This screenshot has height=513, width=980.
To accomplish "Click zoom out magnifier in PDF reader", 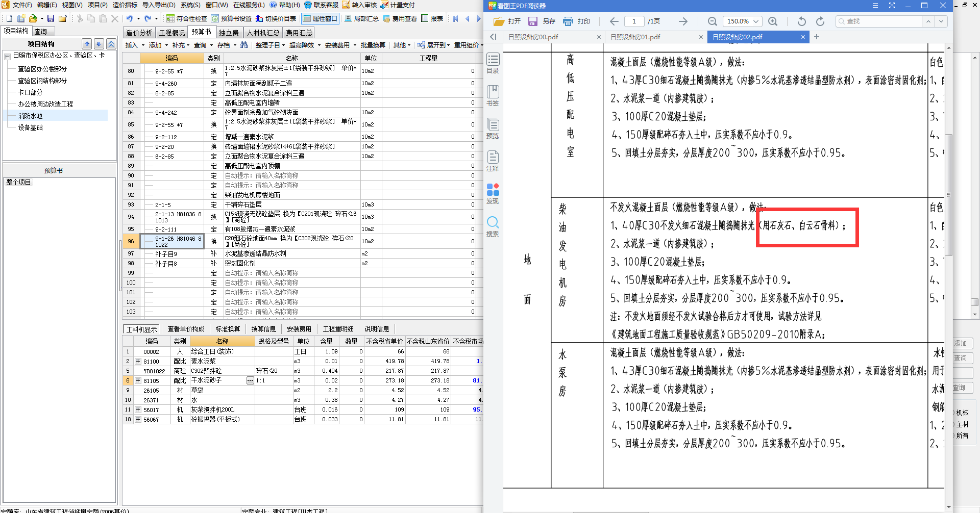I will [x=712, y=21].
